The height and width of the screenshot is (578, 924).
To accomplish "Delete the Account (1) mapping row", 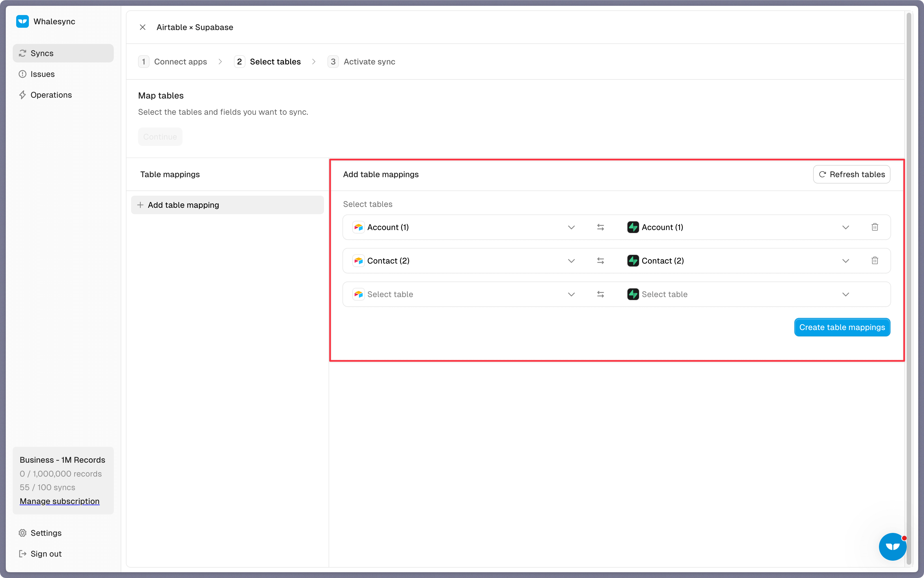I will (875, 227).
